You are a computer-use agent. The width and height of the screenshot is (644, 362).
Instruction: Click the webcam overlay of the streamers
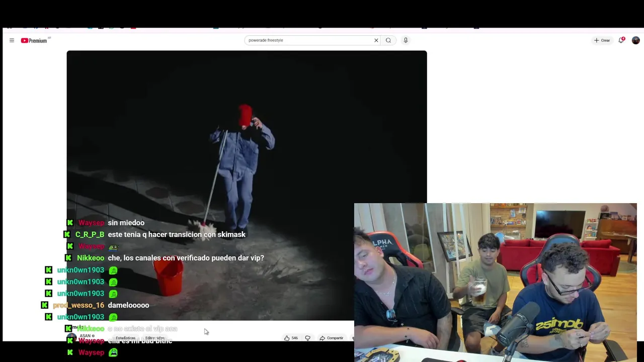[496, 283]
